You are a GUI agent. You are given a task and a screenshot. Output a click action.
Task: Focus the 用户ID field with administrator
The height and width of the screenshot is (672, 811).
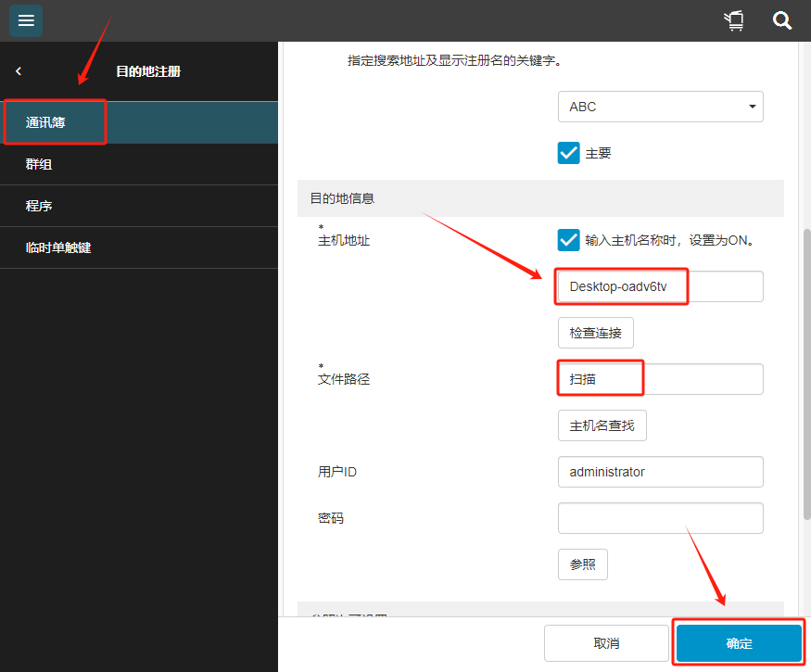coord(660,472)
